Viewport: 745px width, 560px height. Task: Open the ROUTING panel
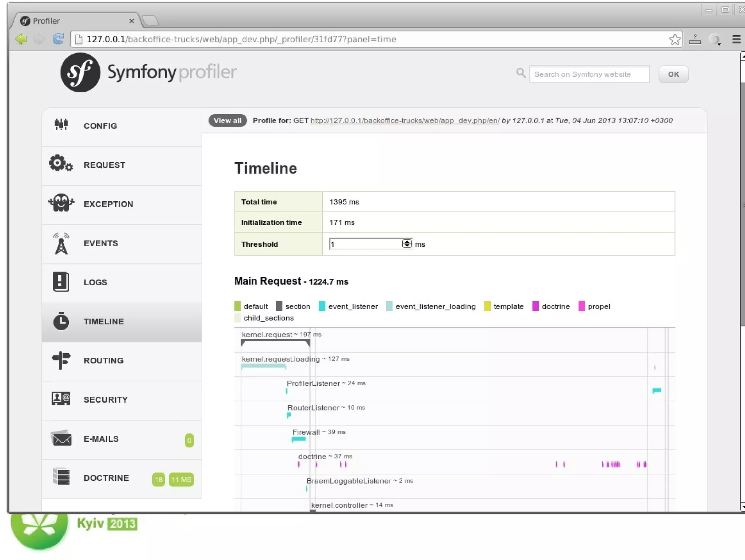coord(122,361)
